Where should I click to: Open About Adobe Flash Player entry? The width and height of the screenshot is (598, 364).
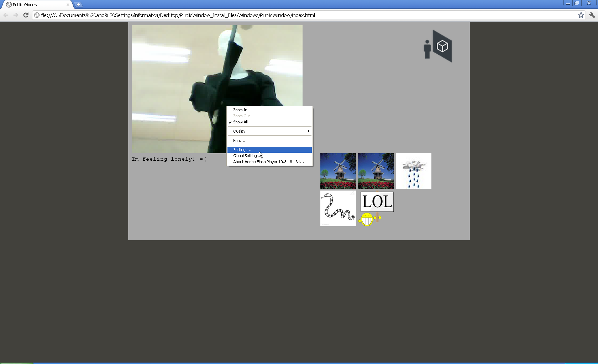pos(269,162)
